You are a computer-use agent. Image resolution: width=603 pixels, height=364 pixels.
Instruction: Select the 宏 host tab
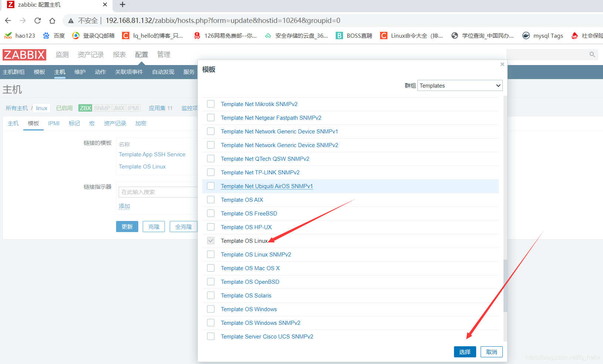[92, 123]
